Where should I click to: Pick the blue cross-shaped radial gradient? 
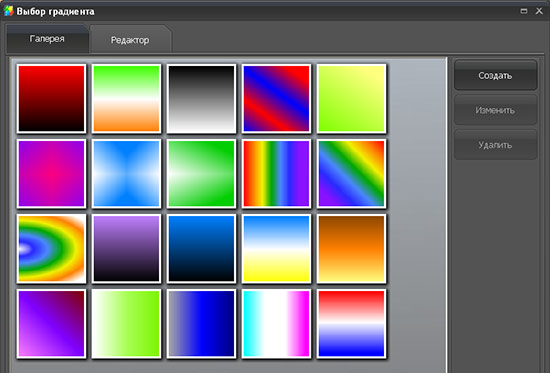(126, 173)
